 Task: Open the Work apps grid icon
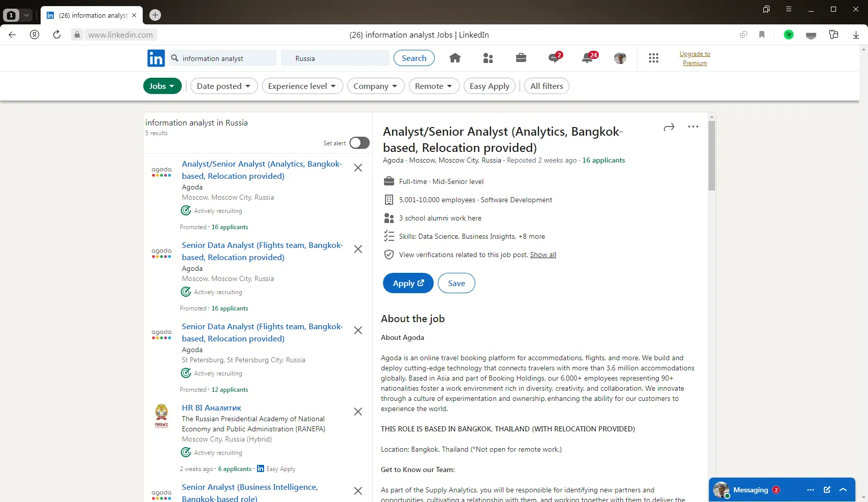[654, 58]
